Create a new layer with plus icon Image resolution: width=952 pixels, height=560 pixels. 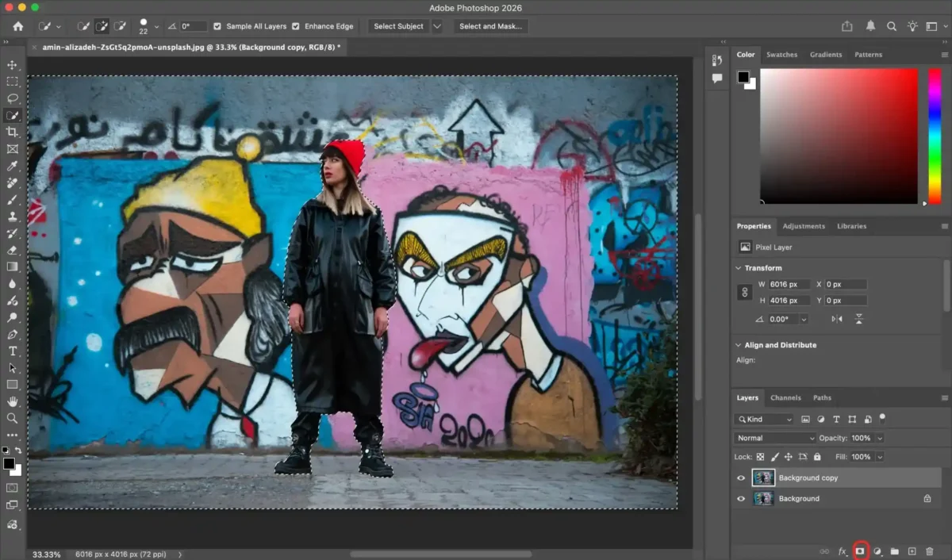coord(912,551)
